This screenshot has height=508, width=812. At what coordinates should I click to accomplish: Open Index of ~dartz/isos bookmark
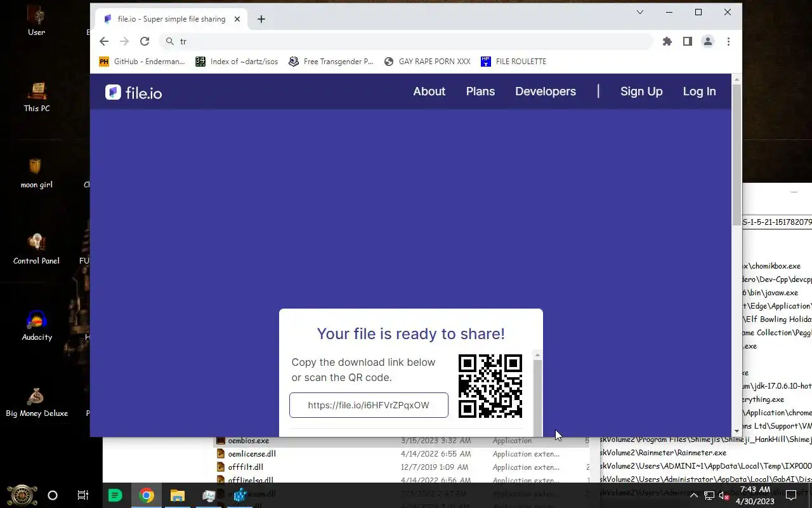(237, 62)
